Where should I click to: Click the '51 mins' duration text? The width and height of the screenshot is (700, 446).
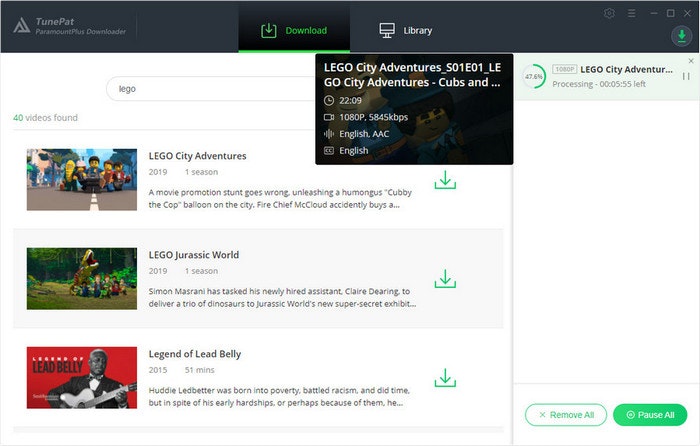pyautogui.click(x=200, y=370)
